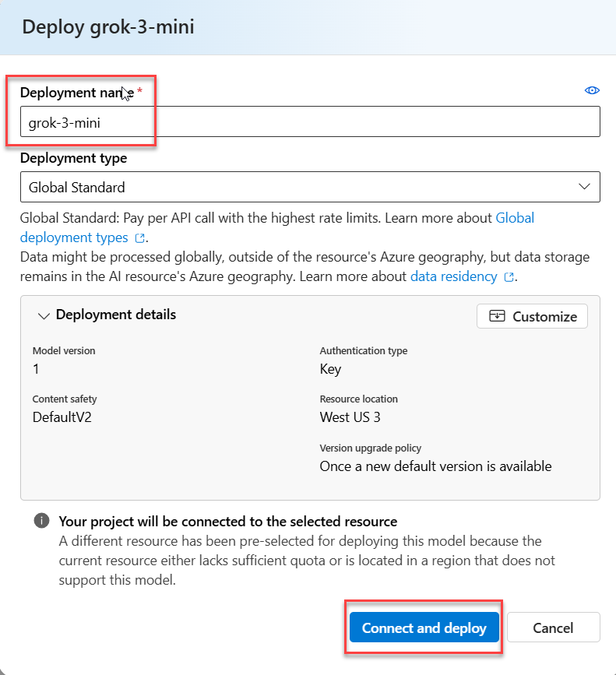
Task: Collapse the Deployment details chevron
Action: (44, 315)
